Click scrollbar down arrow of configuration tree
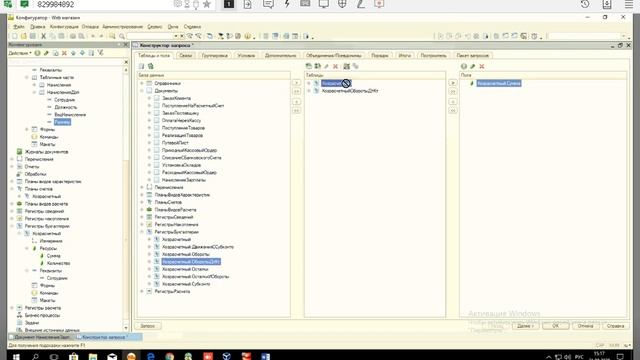 (126, 328)
